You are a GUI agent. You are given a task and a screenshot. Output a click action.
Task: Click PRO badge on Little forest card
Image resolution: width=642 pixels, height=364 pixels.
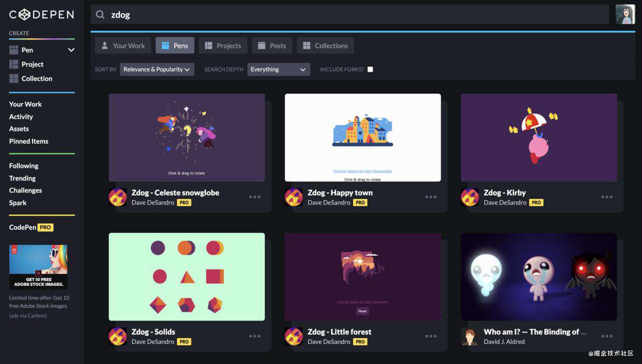coord(360,342)
